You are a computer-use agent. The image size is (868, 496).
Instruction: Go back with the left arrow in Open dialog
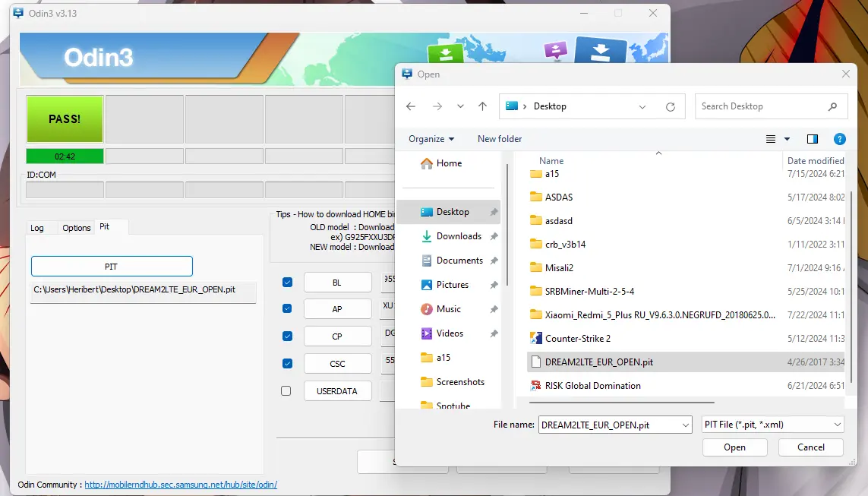411,106
